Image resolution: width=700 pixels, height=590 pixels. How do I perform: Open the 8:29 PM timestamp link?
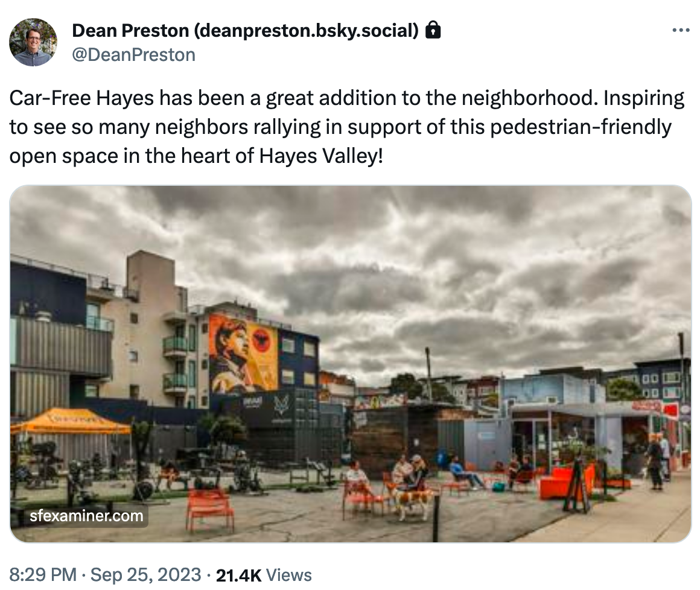(x=43, y=575)
